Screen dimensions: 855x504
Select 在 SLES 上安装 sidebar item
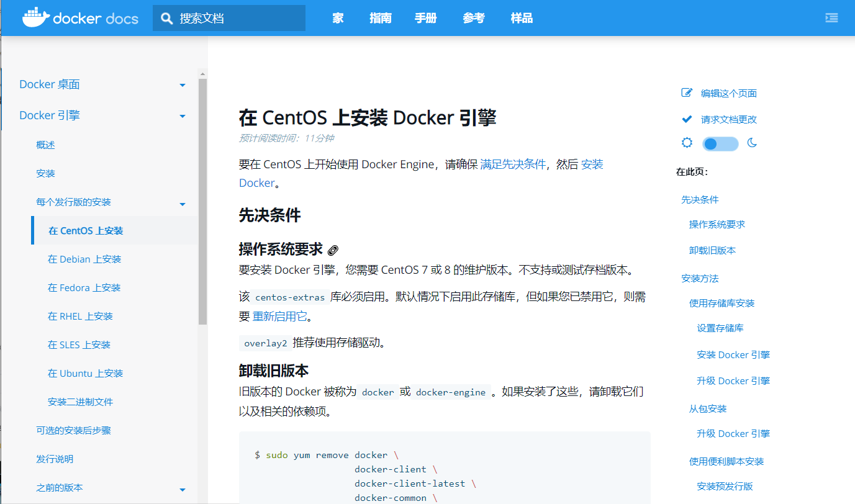79,344
